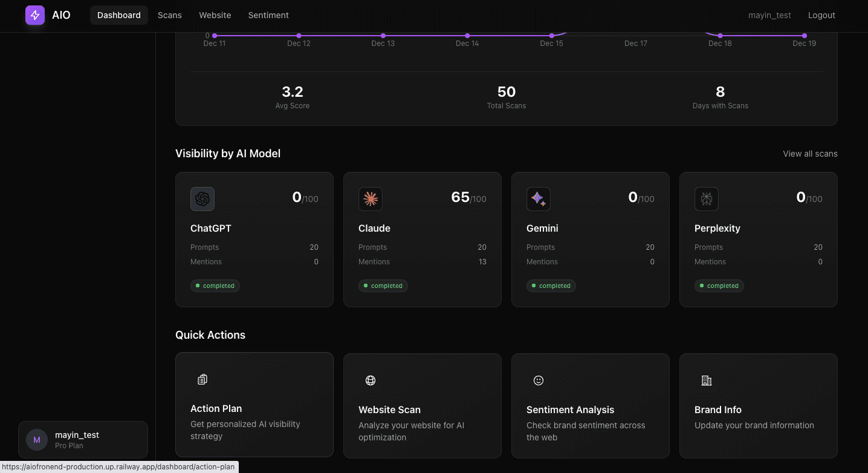868x473 pixels.
Task: Click the Dec 15 data point on the chart
Action: (551, 35)
